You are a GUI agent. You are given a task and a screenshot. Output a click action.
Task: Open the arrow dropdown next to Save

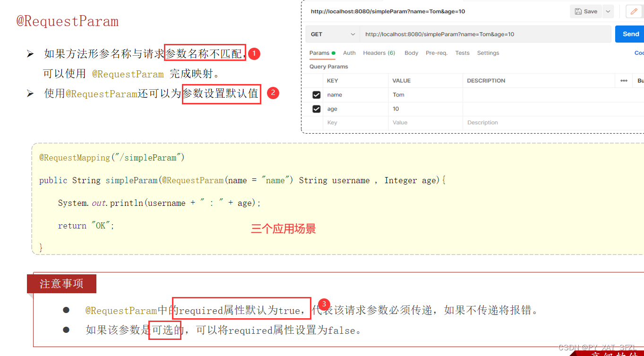(x=608, y=11)
